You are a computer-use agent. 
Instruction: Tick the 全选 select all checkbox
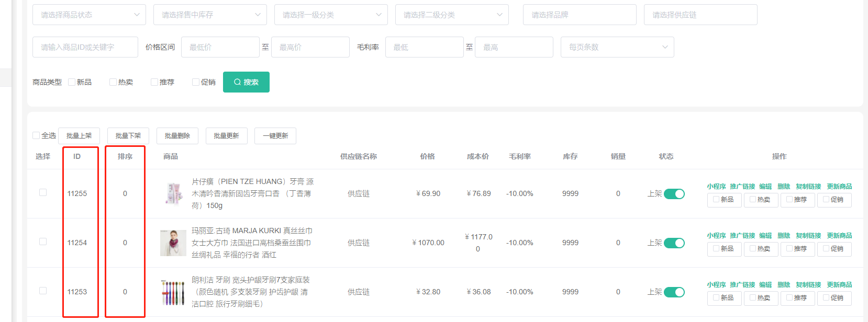[36, 135]
